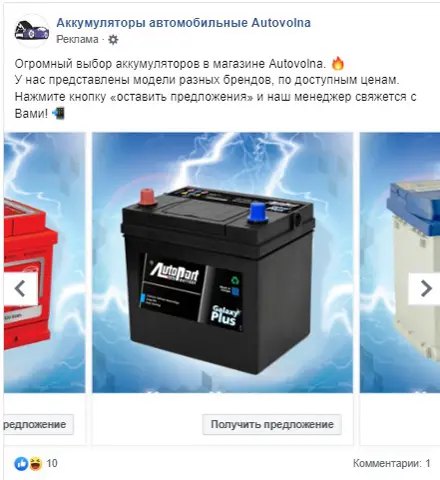Click the Autovolna page avatar
Viewport: 440px width, 480px height.
(x=32, y=31)
